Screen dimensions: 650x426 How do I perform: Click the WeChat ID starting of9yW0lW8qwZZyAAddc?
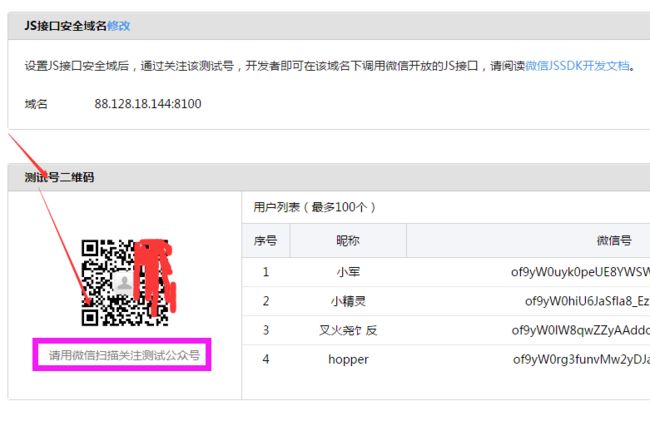click(x=581, y=330)
